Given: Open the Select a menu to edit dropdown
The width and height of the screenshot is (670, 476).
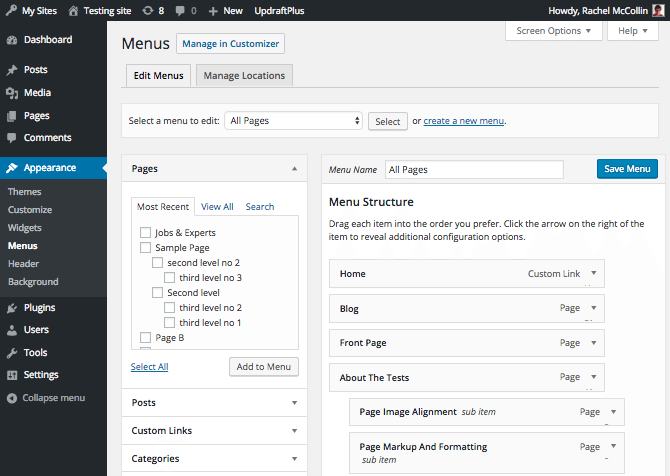Looking at the screenshot, I should click(293, 121).
